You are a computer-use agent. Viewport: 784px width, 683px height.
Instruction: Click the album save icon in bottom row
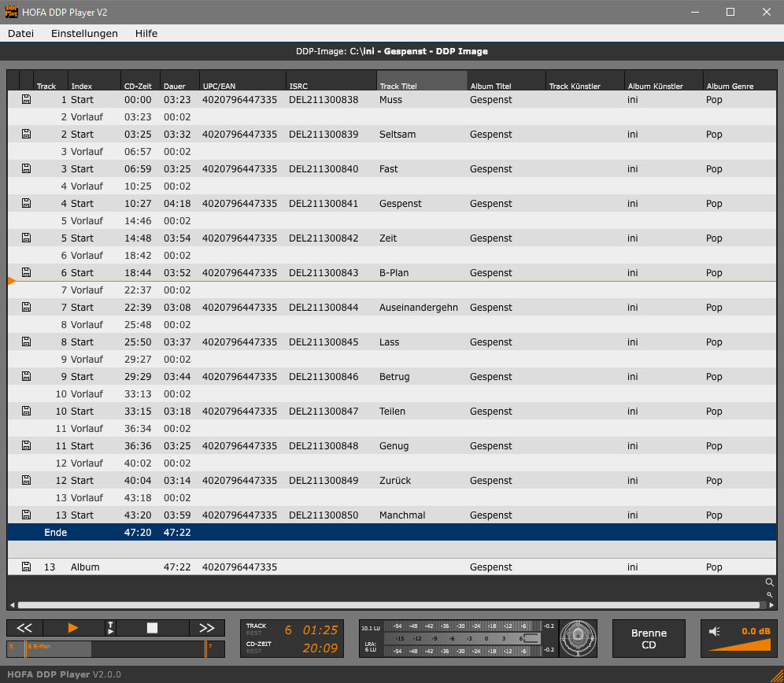(x=26, y=567)
